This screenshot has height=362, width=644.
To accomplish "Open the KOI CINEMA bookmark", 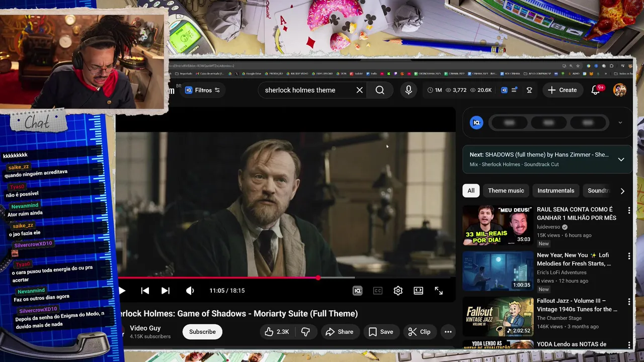I will (510, 73).
